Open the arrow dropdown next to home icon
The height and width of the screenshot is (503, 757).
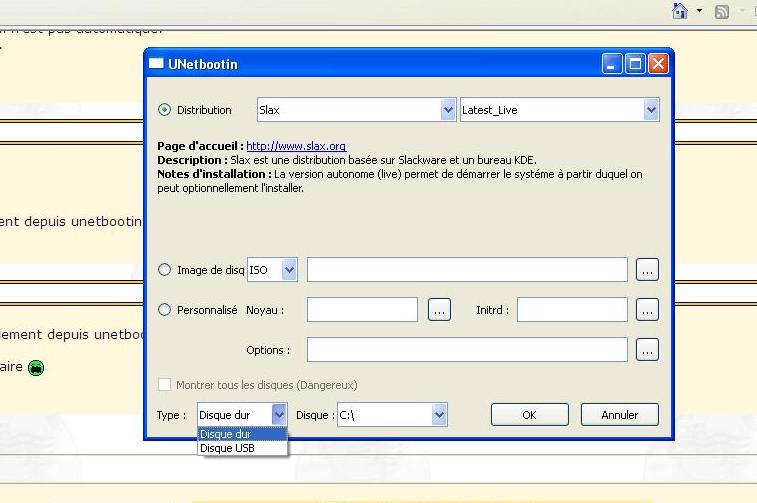(699, 11)
